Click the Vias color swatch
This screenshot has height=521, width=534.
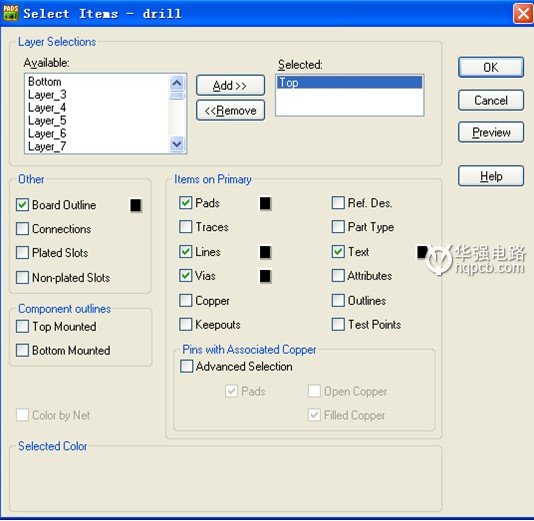pos(265,276)
